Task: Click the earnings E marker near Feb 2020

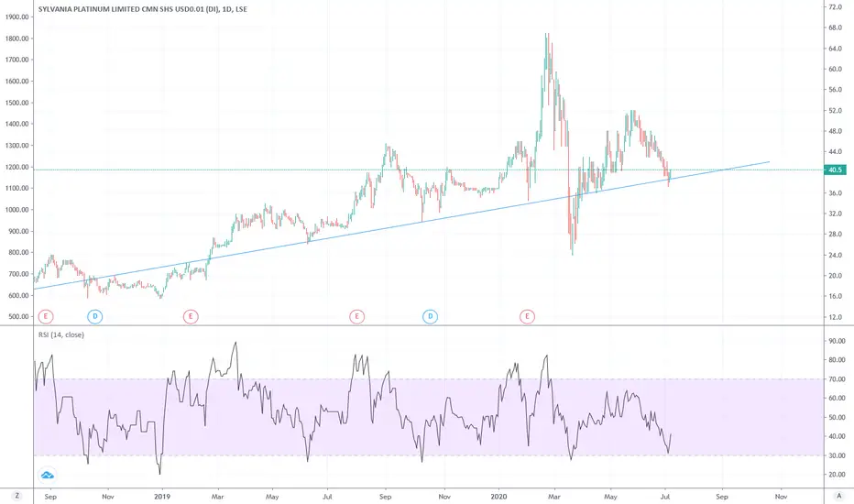Action: [527, 316]
